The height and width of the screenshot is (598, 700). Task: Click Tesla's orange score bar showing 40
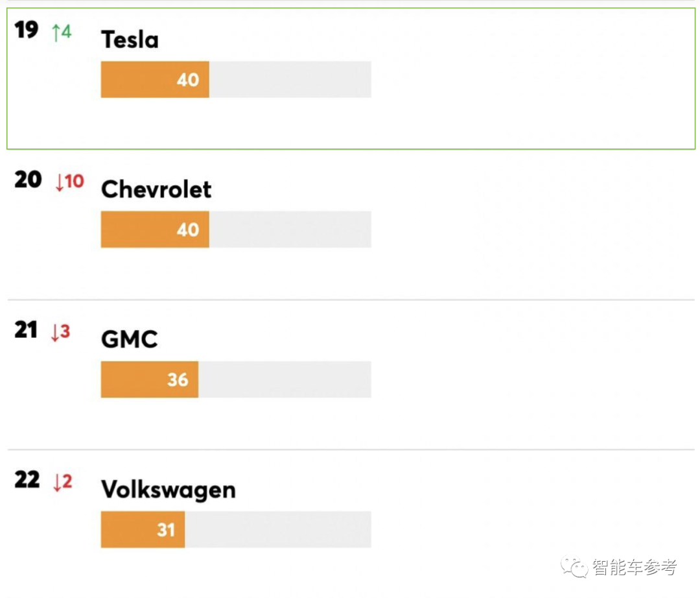point(155,80)
